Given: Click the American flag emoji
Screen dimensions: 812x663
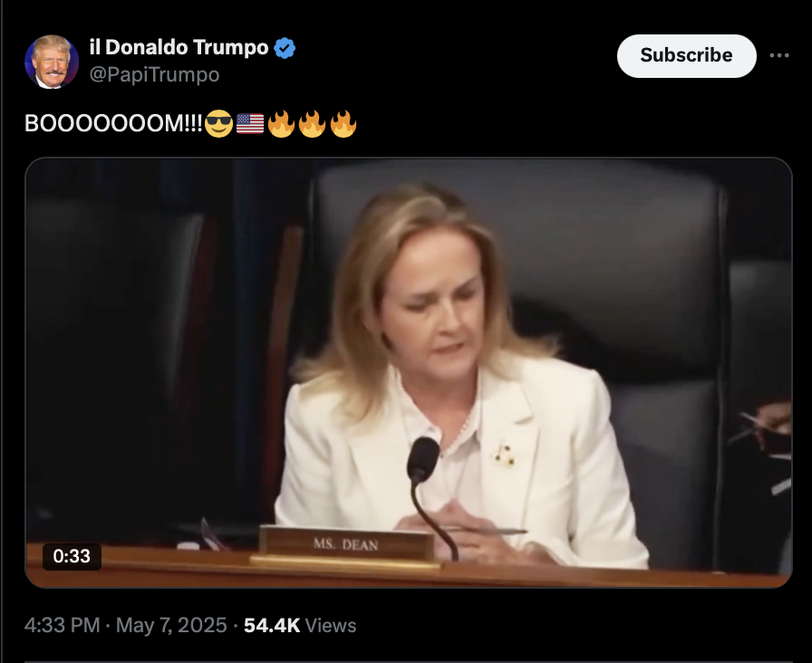Looking at the screenshot, I should (x=250, y=124).
